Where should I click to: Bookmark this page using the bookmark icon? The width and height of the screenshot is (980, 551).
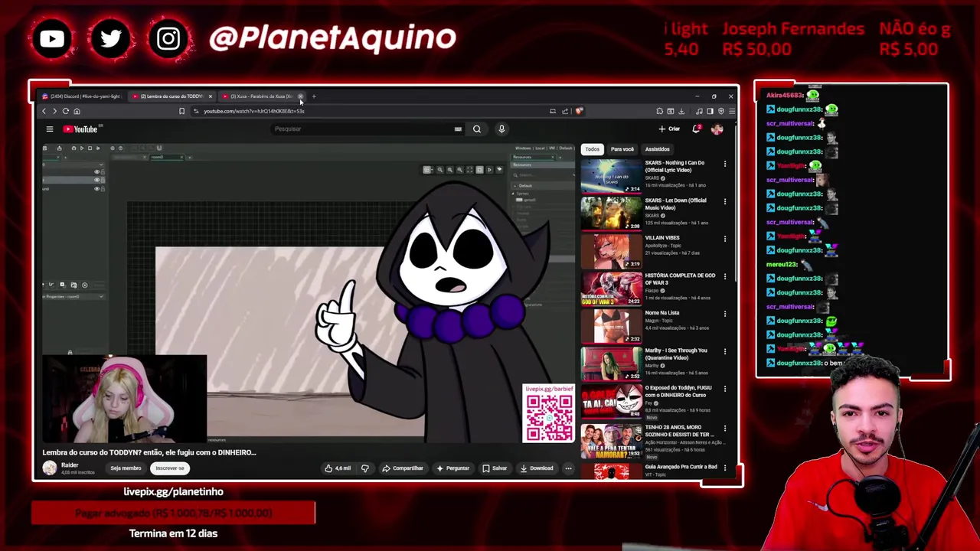181,112
